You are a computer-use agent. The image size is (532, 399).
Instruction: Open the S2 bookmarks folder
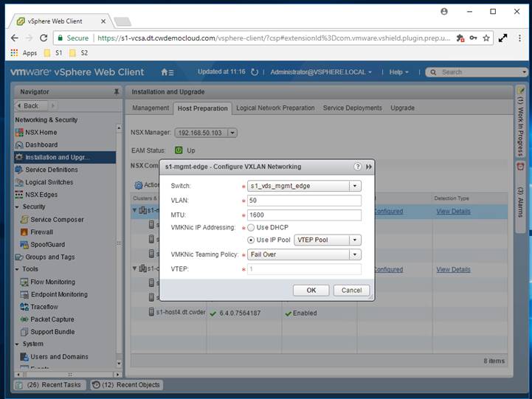click(79, 53)
